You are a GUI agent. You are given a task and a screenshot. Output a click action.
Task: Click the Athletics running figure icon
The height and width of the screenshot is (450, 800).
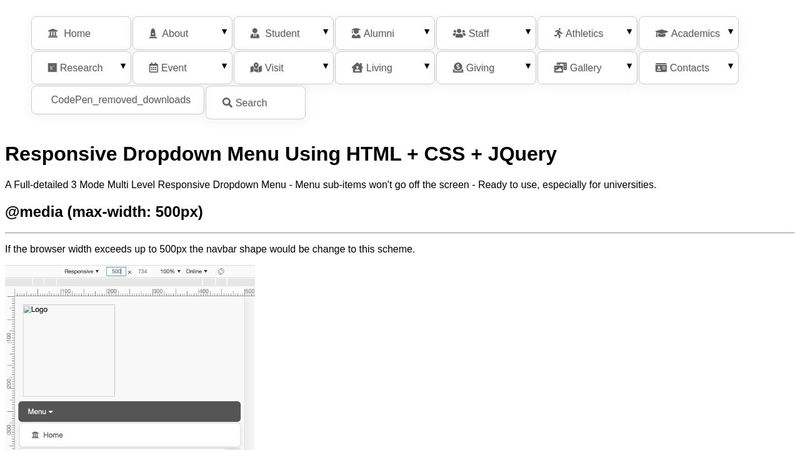(558, 34)
